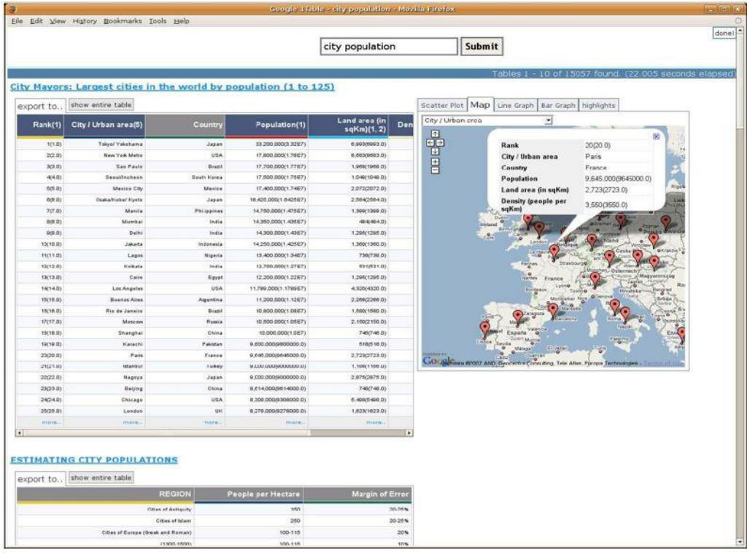Open the highlights tab
The height and width of the screenshot is (560, 747).
point(598,106)
